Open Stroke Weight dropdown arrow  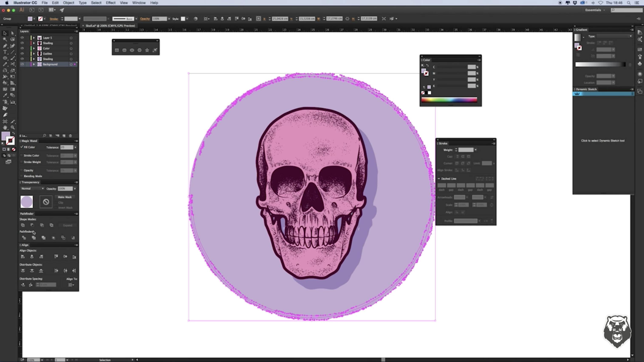coord(476,150)
